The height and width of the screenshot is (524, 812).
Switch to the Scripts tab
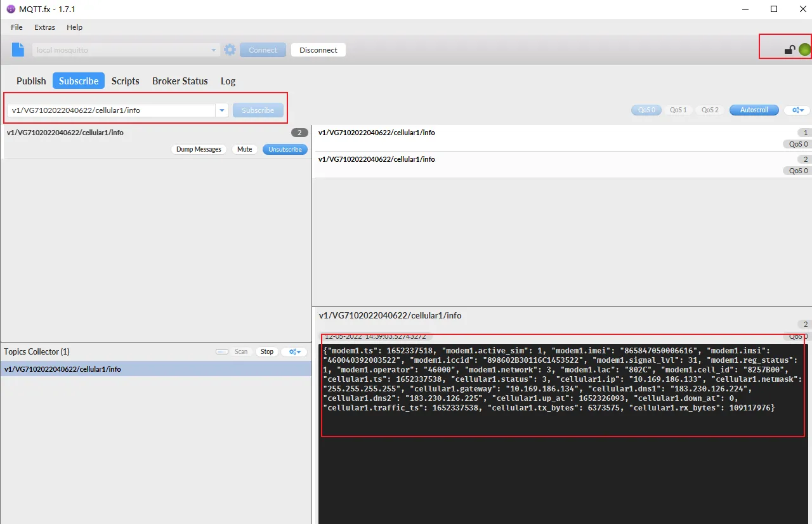click(x=126, y=81)
